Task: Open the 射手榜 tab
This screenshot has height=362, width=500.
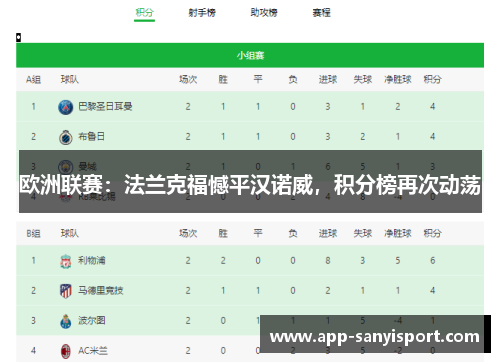Action: point(202,13)
